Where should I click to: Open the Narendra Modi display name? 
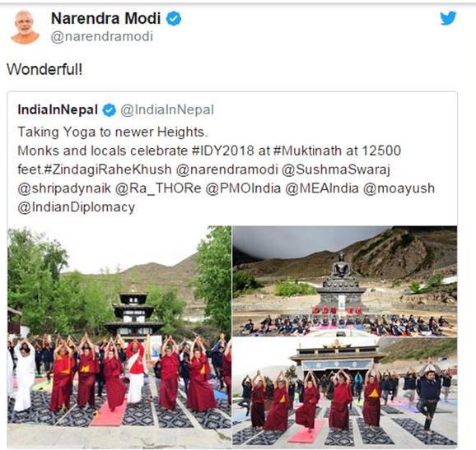(x=105, y=18)
